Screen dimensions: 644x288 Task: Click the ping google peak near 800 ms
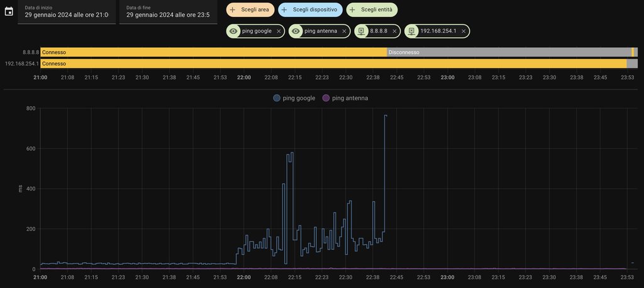(x=386, y=116)
